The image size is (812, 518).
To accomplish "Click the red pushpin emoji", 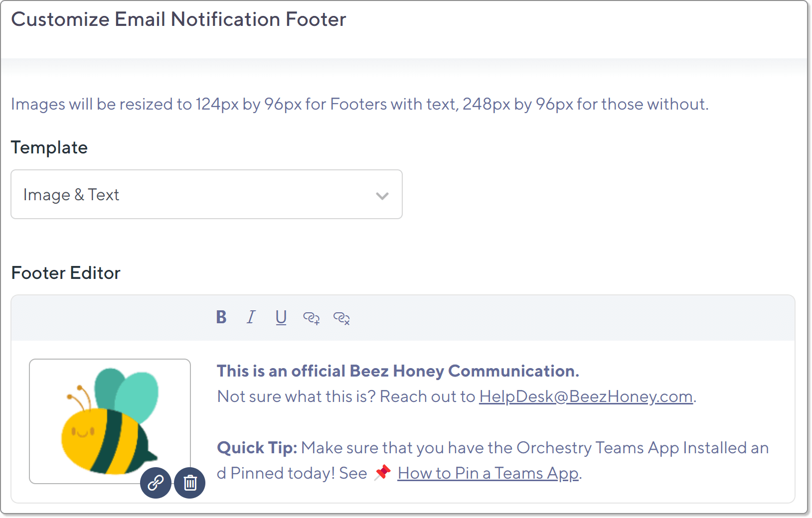I will tap(383, 472).
